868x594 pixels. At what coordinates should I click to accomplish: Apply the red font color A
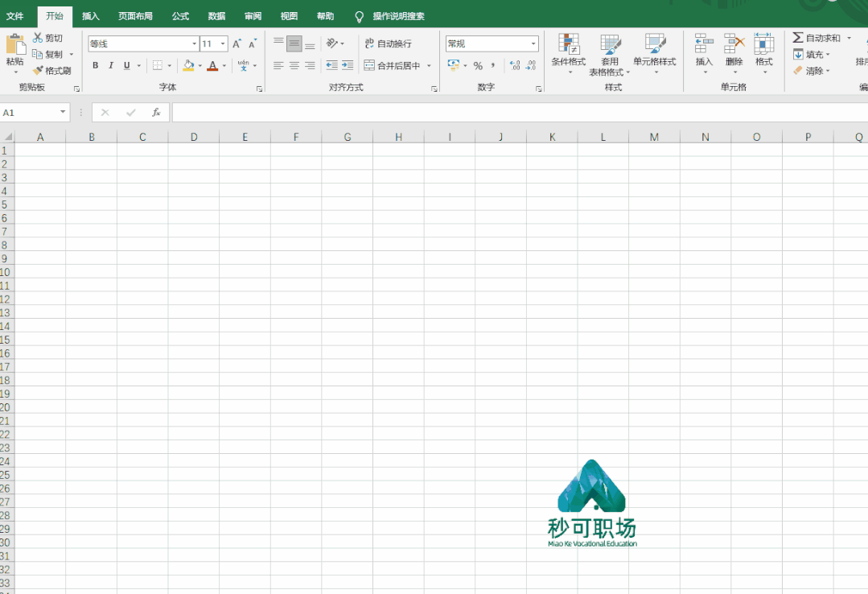click(212, 65)
